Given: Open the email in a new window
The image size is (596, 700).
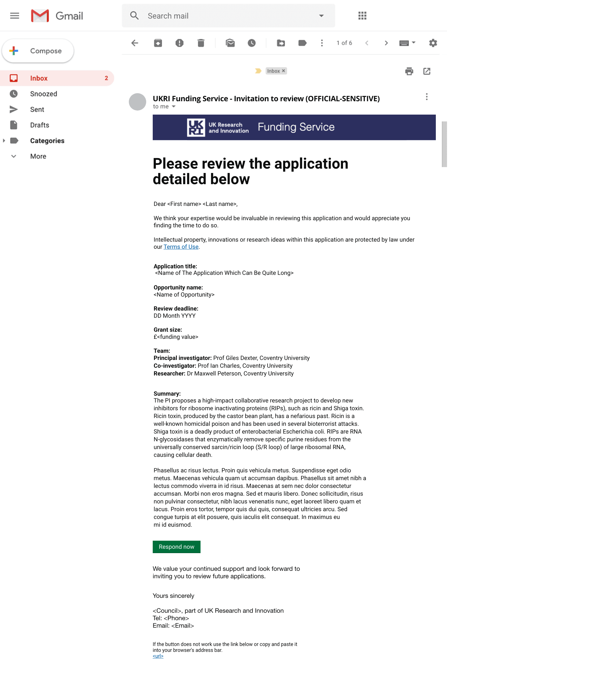Looking at the screenshot, I should coord(427,71).
